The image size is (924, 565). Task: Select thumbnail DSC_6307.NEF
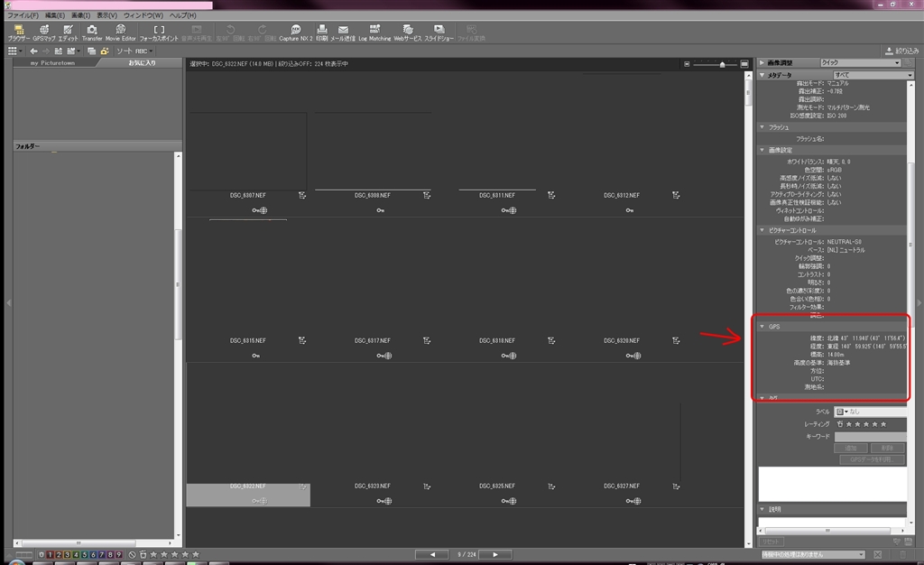pyautogui.click(x=247, y=151)
